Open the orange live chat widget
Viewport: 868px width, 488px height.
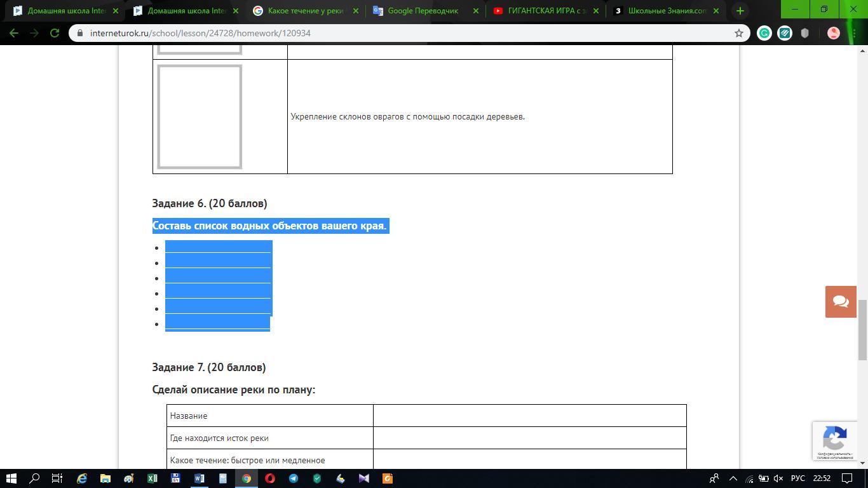[x=841, y=301]
